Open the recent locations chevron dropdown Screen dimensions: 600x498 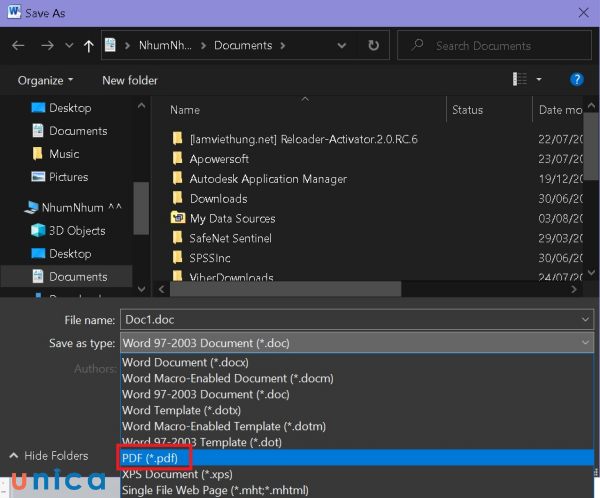tap(69, 46)
